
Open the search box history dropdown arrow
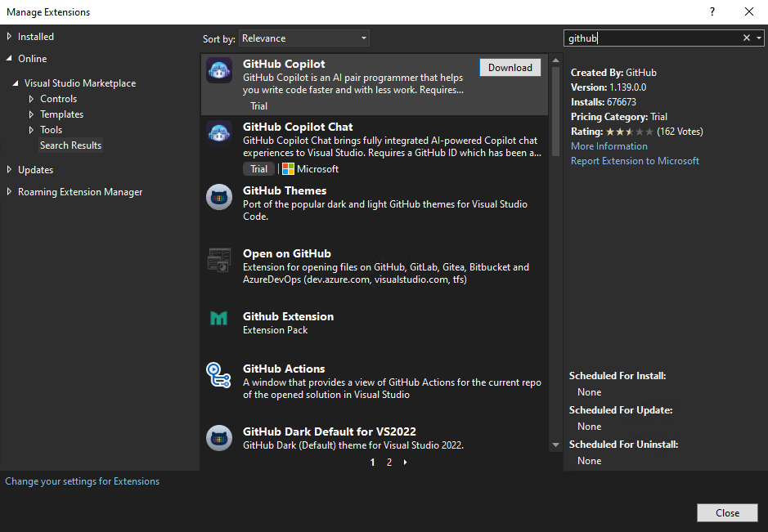(759, 38)
